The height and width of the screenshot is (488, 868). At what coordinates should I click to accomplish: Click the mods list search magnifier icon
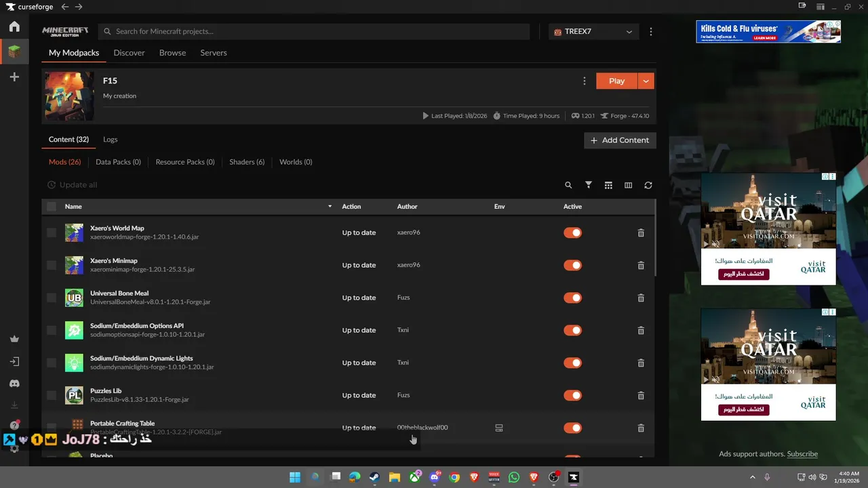point(568,185)
